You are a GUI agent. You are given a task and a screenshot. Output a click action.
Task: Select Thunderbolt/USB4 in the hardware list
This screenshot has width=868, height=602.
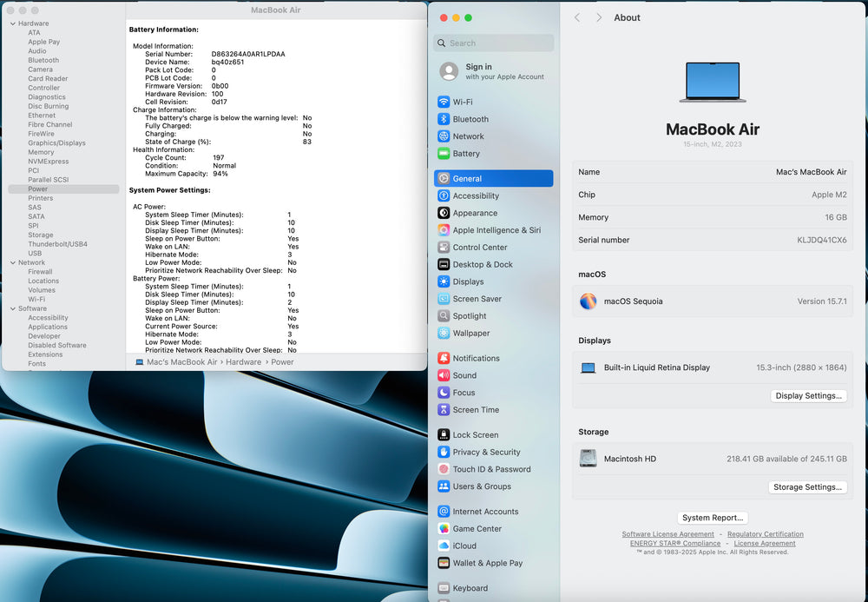tap(57, 244)
